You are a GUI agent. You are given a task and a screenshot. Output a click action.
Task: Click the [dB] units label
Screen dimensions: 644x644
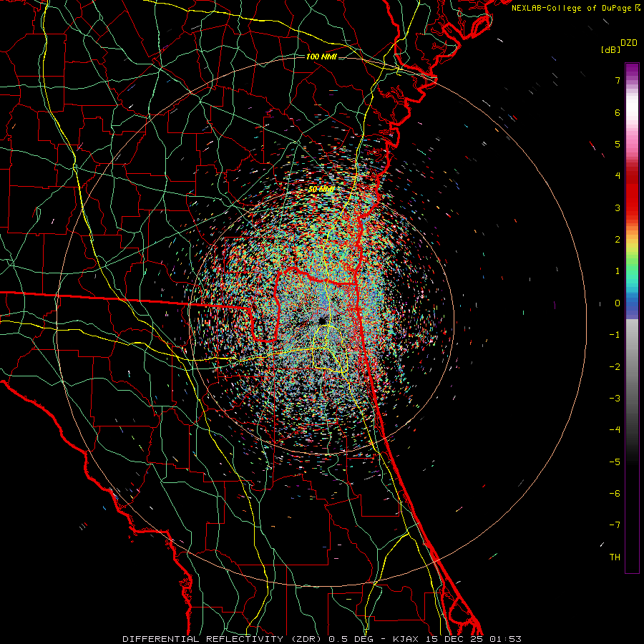point(611,49)
